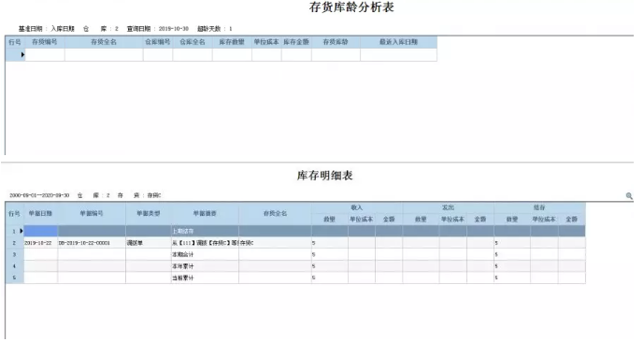Click the 结存 group header

[x=539, y=207]
